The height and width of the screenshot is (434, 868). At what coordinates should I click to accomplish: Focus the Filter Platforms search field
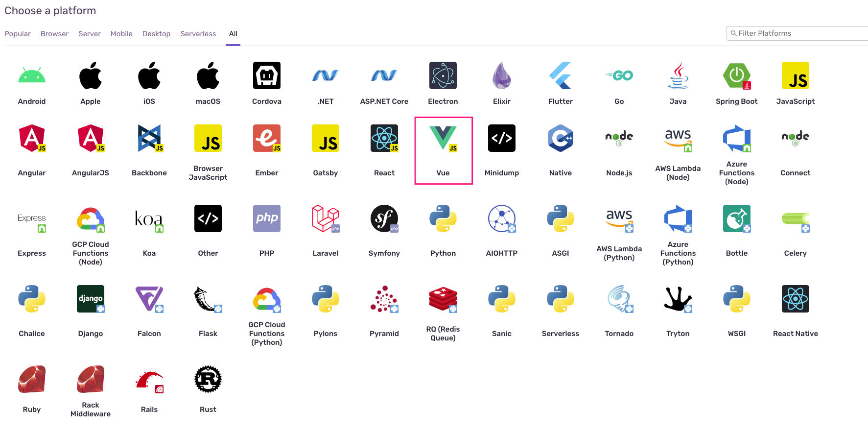797,33
